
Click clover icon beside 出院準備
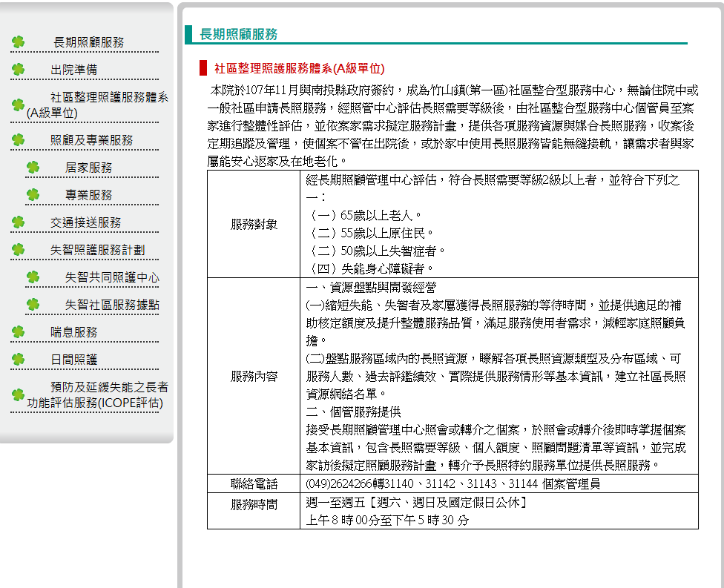tap(18, 70)
